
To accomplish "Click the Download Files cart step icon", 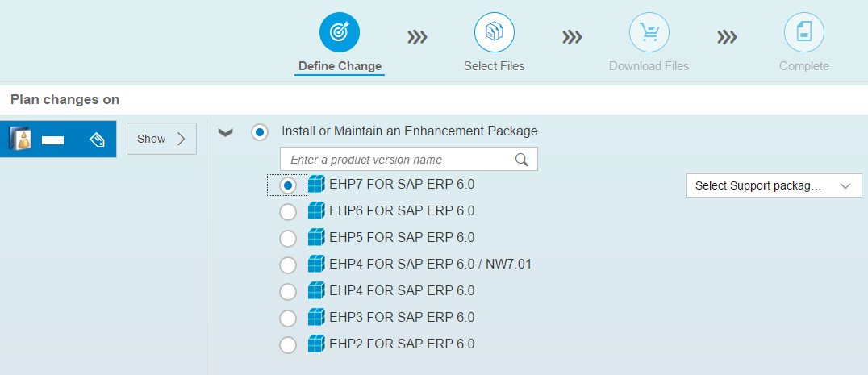I will 649,32.
